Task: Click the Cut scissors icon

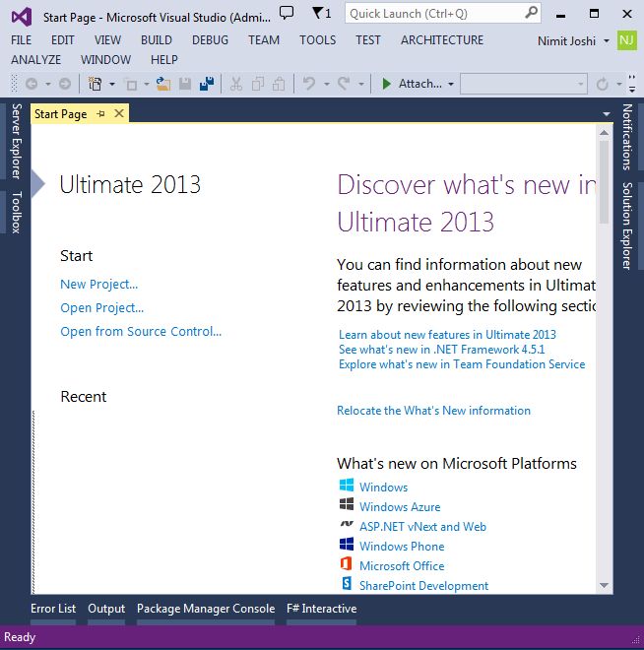Action: [x=235, y=84]
